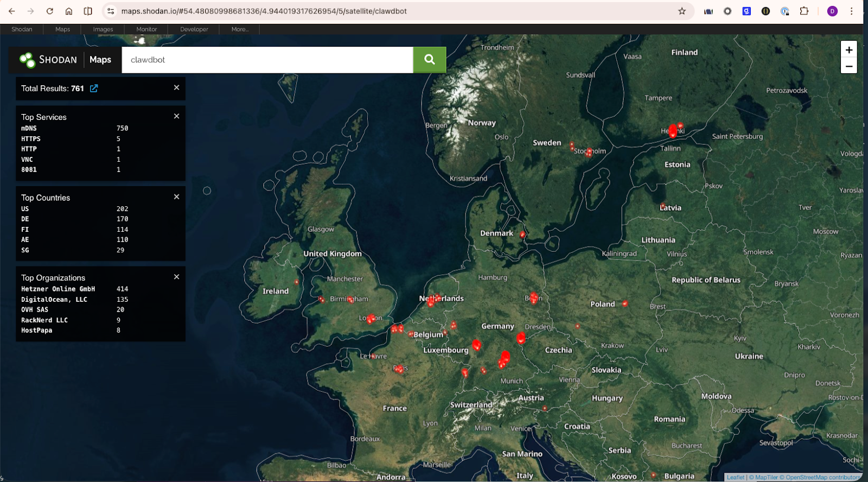868x482 pixels.
Task: Click the green search magnifier button
Action: coord(430,60)
